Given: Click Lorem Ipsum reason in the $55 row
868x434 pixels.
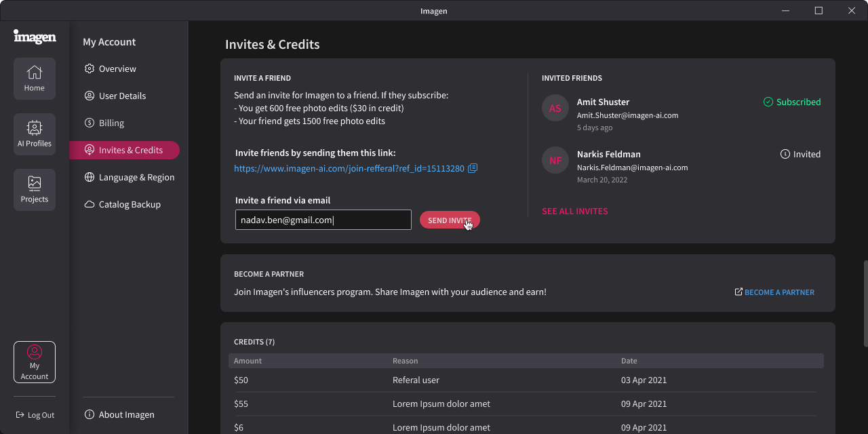Looking at the screenshot, I should pyautogui.click(x=441, y=403).
